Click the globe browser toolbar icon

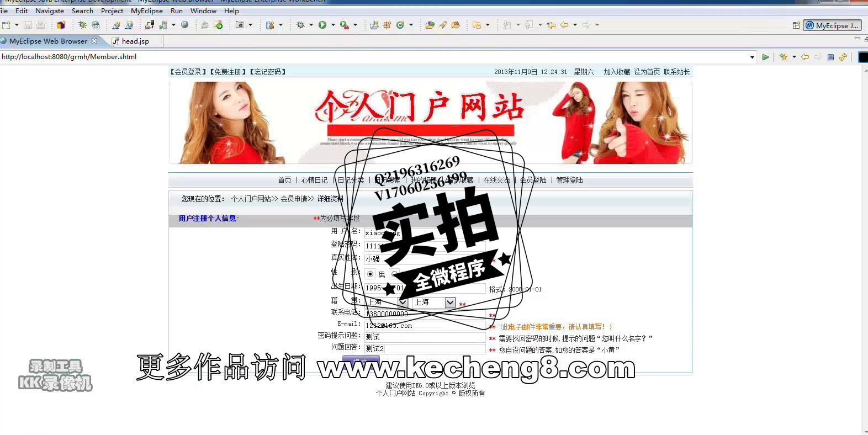pos(184,25)
